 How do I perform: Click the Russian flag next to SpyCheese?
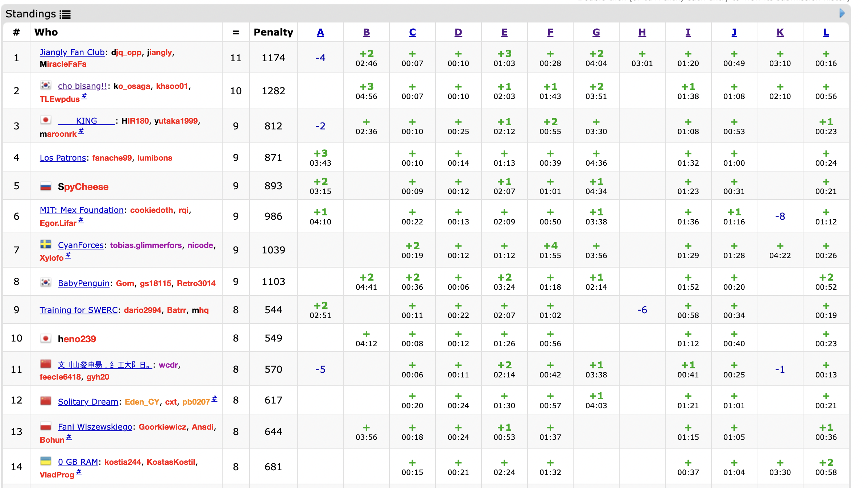[x=46, y=187]
